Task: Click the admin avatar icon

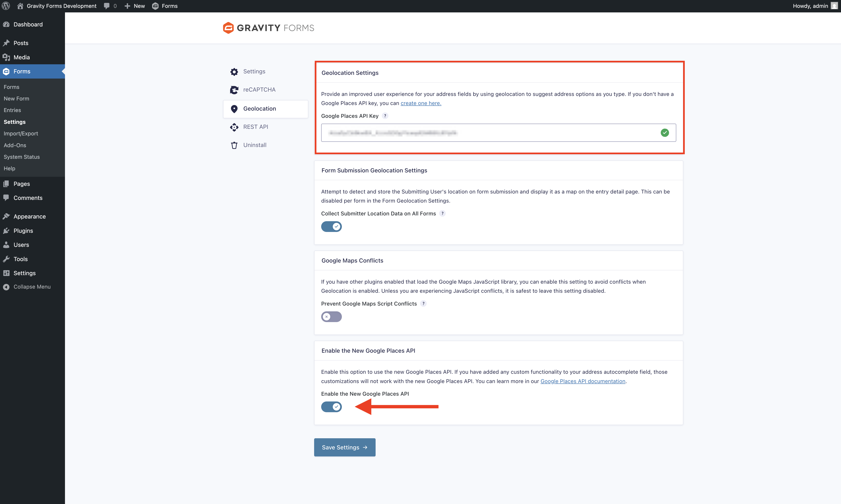Action: 834,6
